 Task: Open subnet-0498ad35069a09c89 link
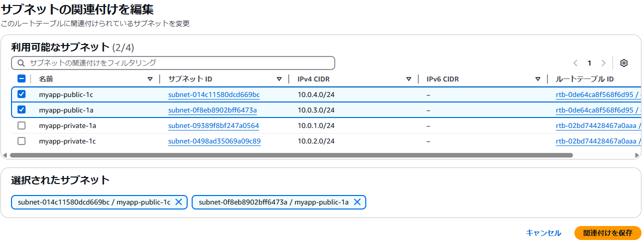(214, 141)
